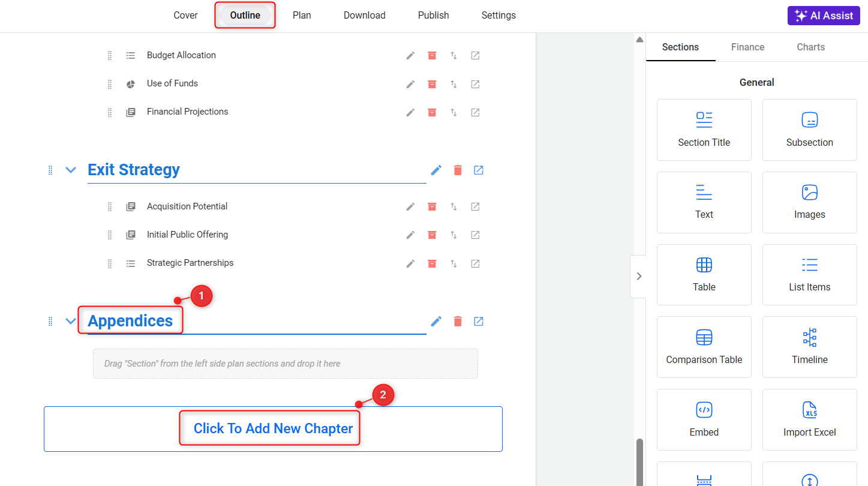Open Acquisition Potential externally
This screenshot has width=868, height=486.
coord(475,206)
